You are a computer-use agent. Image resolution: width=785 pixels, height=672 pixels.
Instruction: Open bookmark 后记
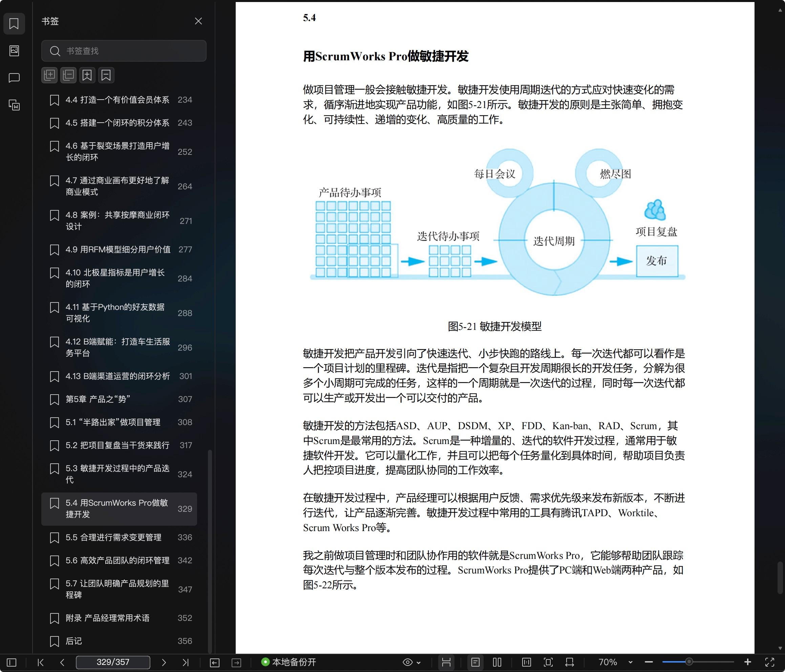pyautogui.click(x=119, y=641)
